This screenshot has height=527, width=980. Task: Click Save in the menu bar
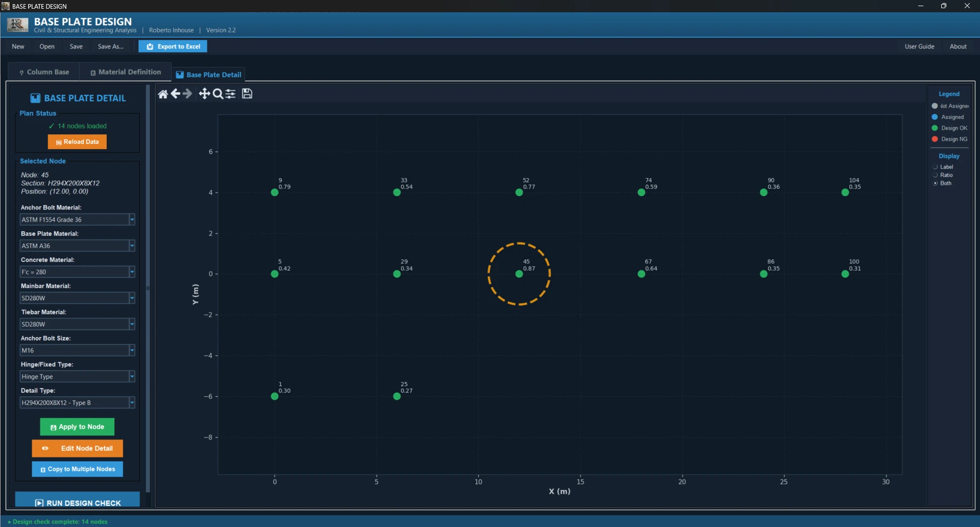pyautogui.click(x=76, y=46)
